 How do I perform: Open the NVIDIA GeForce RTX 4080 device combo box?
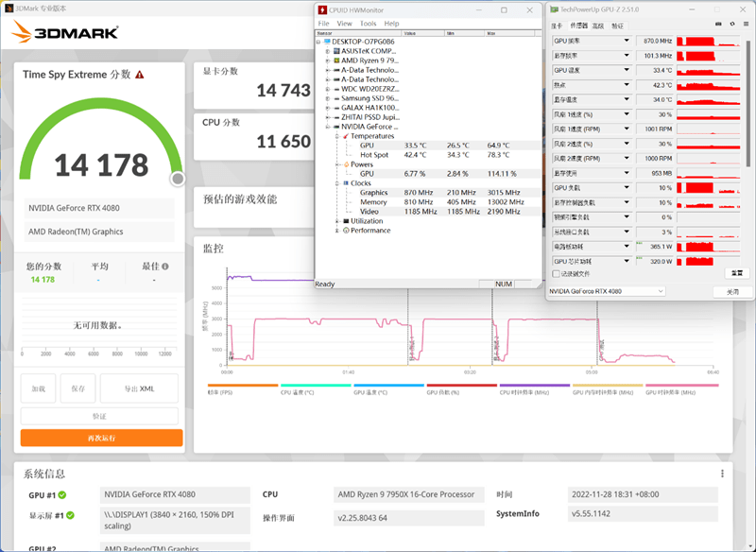[607, 291]
